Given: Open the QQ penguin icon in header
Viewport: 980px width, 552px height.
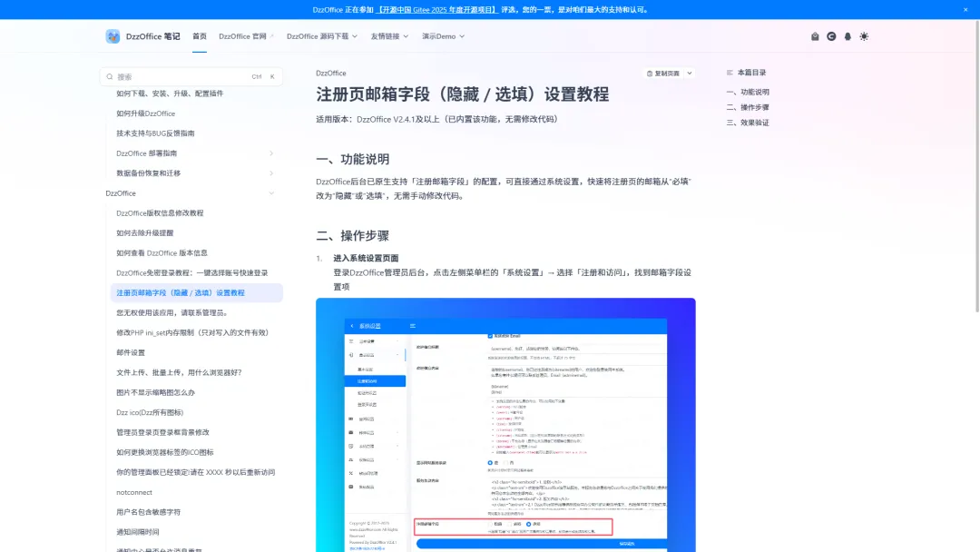Looking at the screenshot, I should [848, 36].
